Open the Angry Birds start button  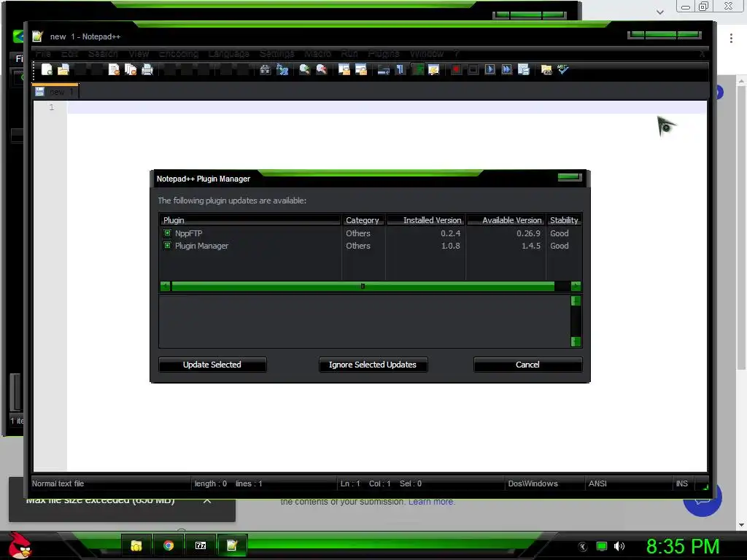pos(20,545)
